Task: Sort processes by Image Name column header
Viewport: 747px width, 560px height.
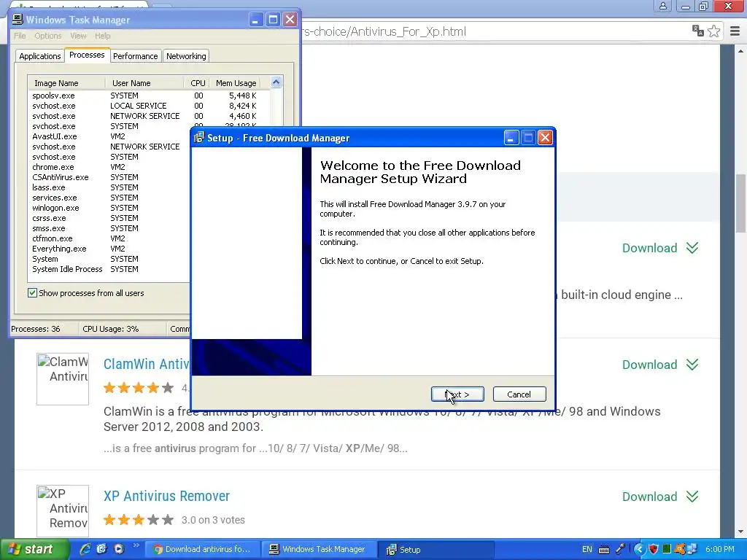Action: [x=66, y=83]
